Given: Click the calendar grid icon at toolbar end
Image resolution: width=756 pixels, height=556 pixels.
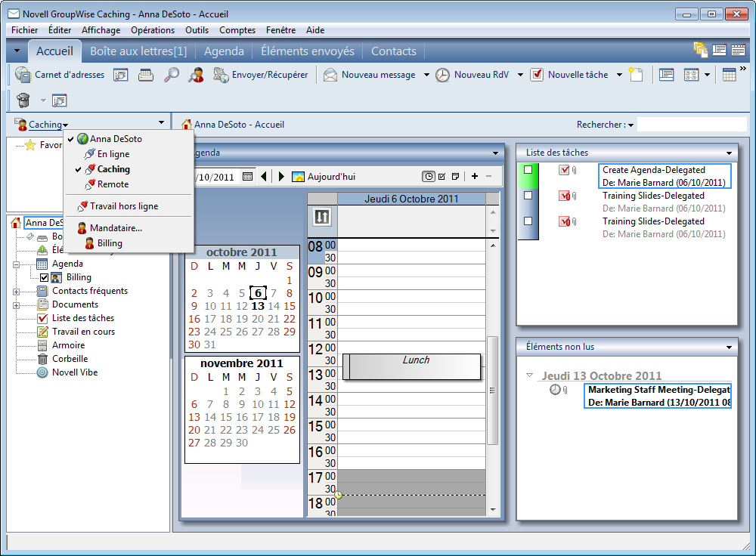Looking at the screenshot, I should tap(729, 75).
